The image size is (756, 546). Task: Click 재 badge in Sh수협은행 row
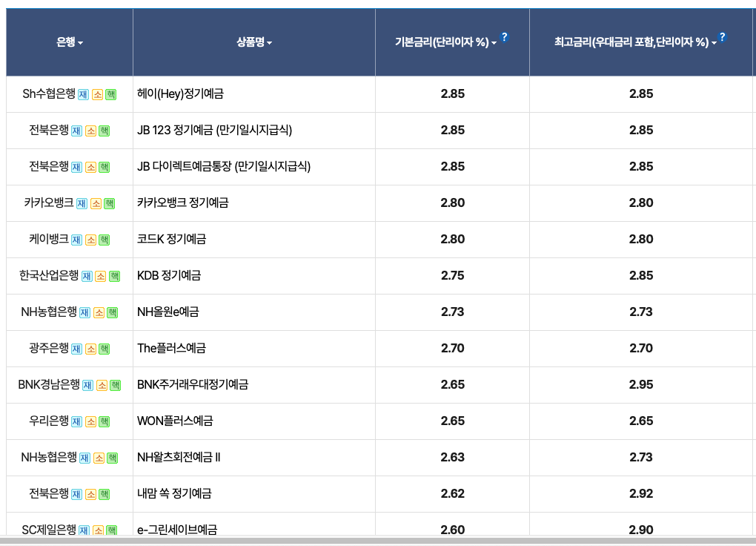[x=84, y=95]
